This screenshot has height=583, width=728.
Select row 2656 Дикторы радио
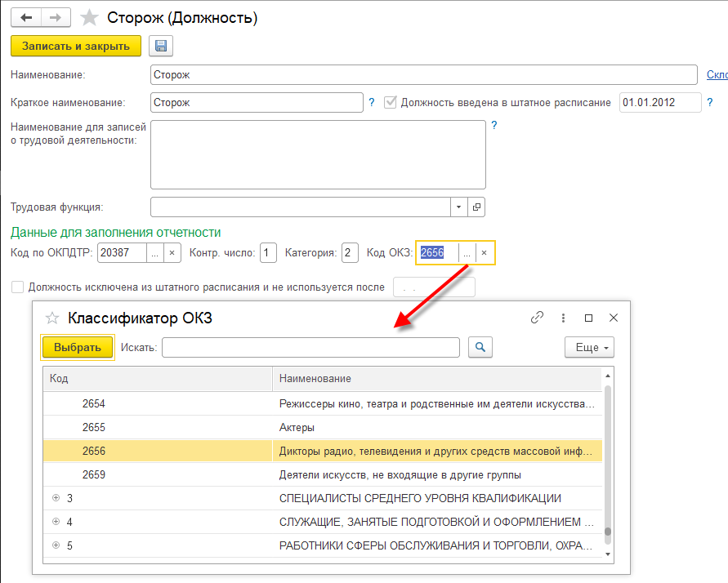pyautogui.click(x=323, y=451)
